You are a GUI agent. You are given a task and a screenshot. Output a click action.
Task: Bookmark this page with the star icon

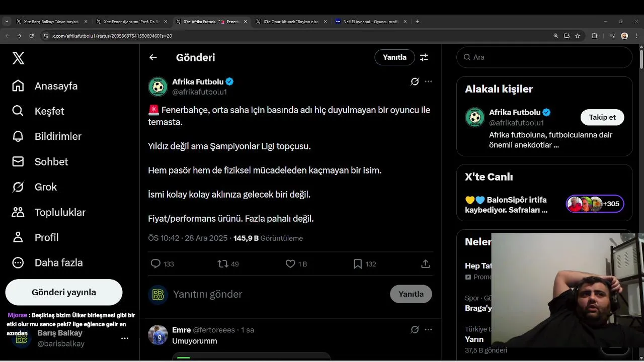(578, 36)
